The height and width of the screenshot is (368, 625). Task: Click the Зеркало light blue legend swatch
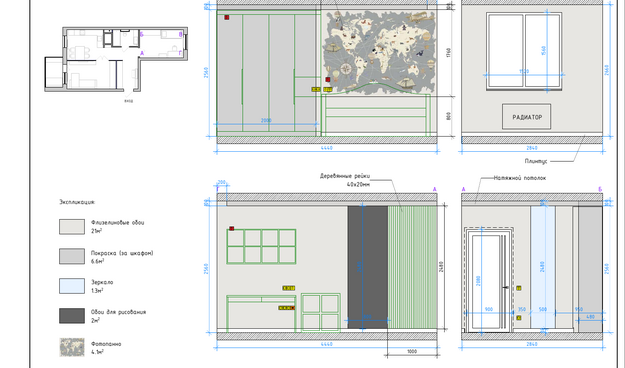[72, 286]
